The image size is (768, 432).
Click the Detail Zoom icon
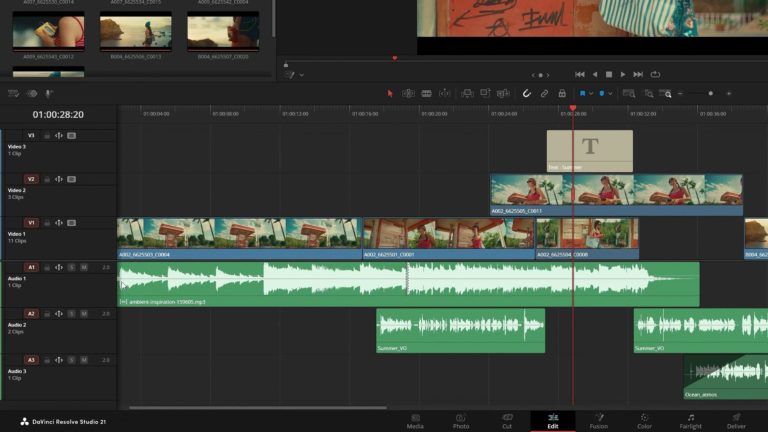648,94
